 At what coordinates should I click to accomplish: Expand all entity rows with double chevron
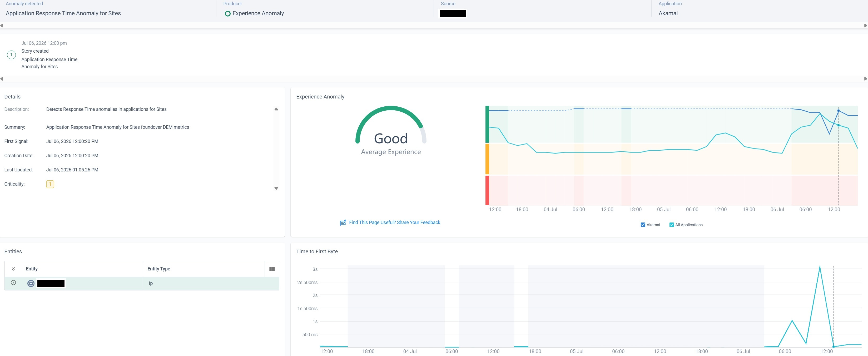pyautogui.click(x=13, y=269)
